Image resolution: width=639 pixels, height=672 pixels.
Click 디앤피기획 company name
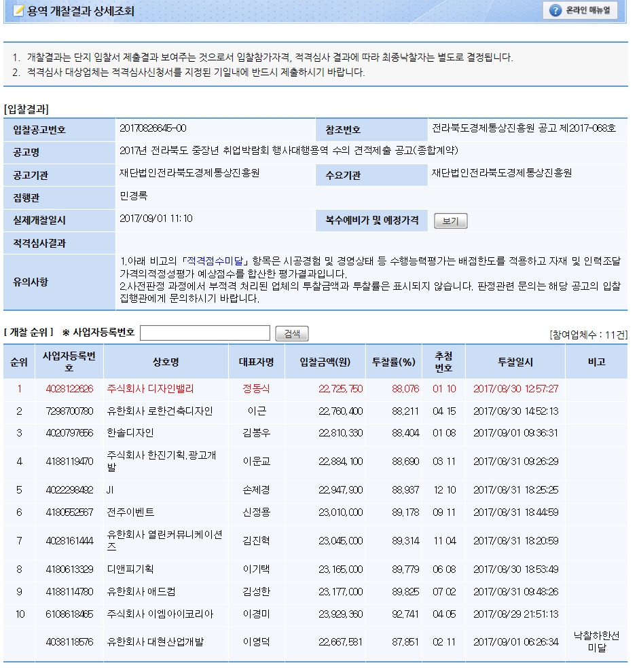click(130, 569)
